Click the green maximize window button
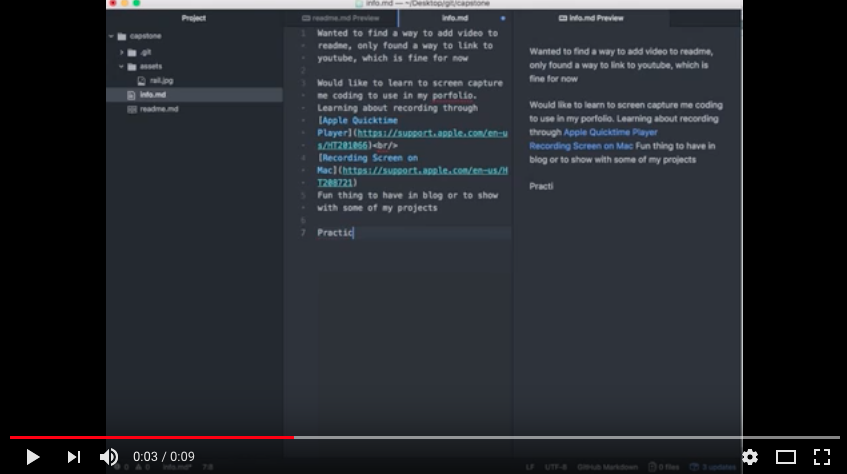 pos(137,3)
